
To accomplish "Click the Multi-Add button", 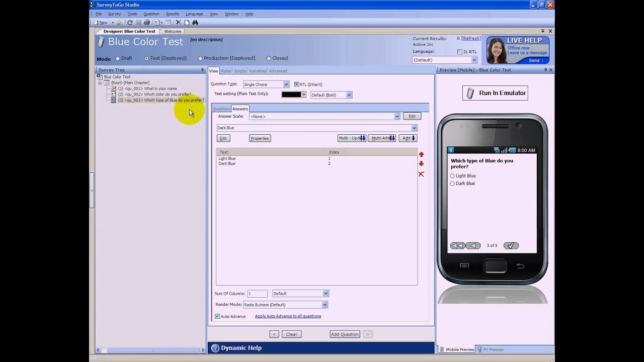I will 382,138.
